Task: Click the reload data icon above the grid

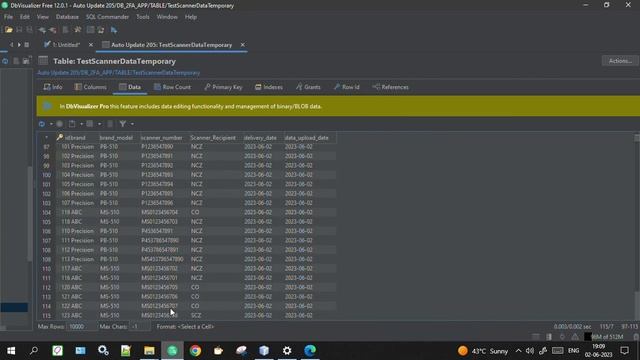Action: pyautogui.click(x=42, y=124)
